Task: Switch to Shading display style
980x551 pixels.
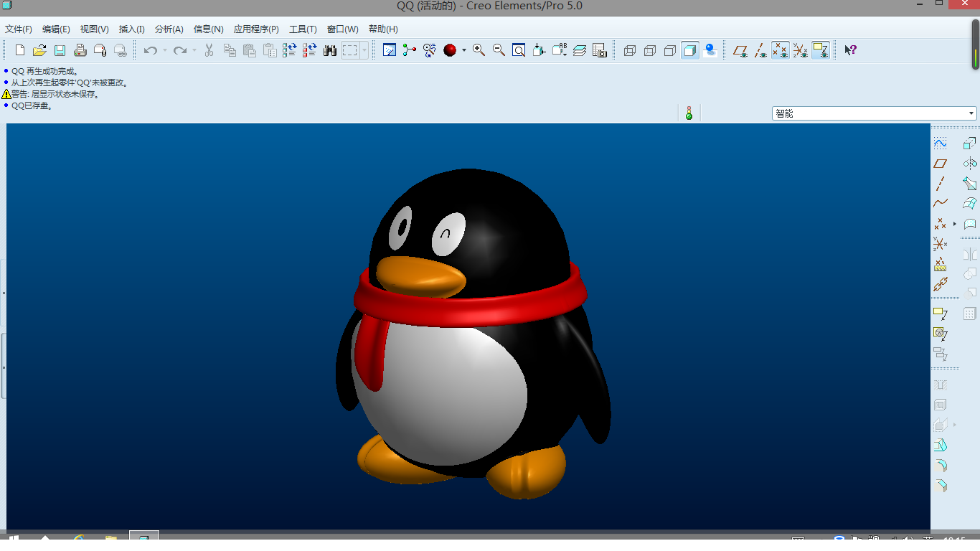Action: click(690, 50)
